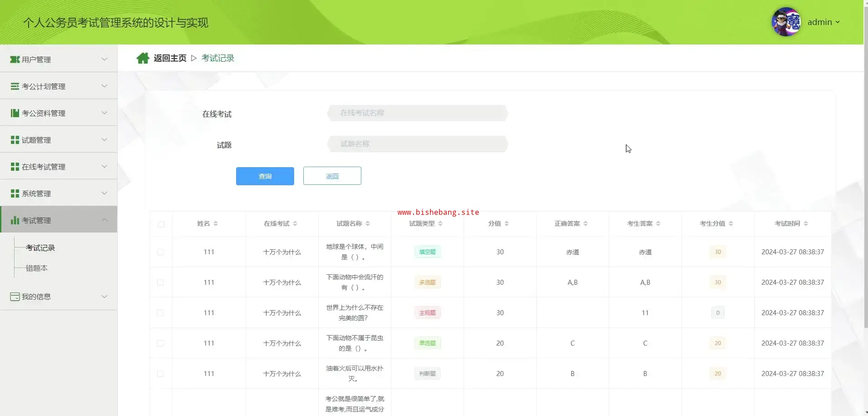Click the 我的信息 card icon
The width and height of the screenshot is (868, 416).
point(15,297)
